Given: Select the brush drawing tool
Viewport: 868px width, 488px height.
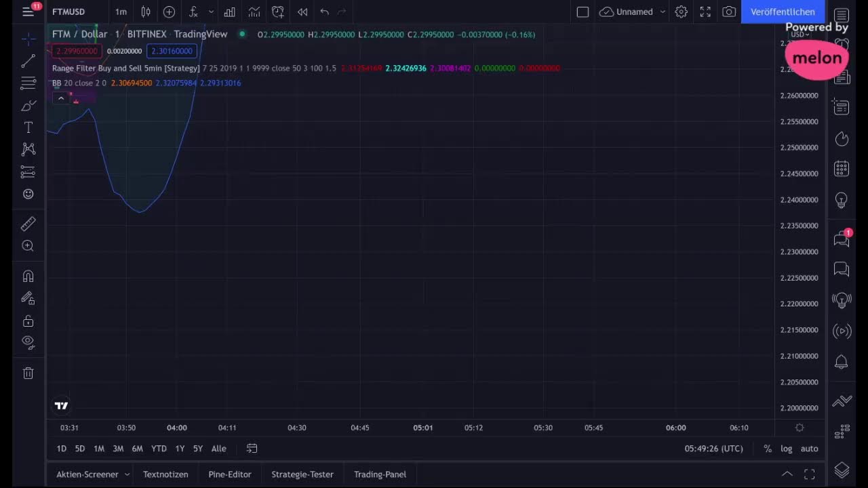Looking at the screenshot, I should coord(28,106).
